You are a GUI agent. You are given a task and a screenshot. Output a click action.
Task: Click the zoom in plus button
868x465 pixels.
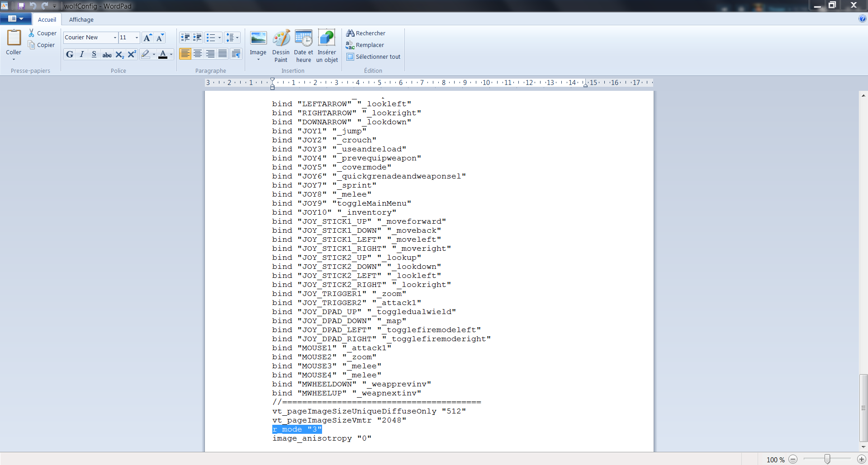click(861, 459)
